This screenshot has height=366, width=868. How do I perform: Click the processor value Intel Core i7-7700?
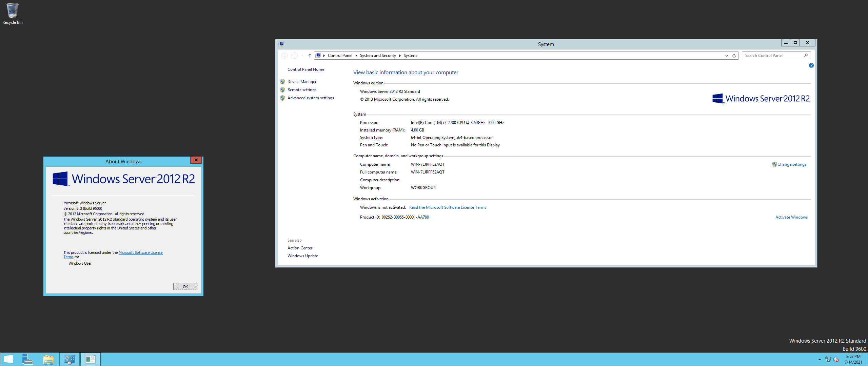(x=457, y=123)
